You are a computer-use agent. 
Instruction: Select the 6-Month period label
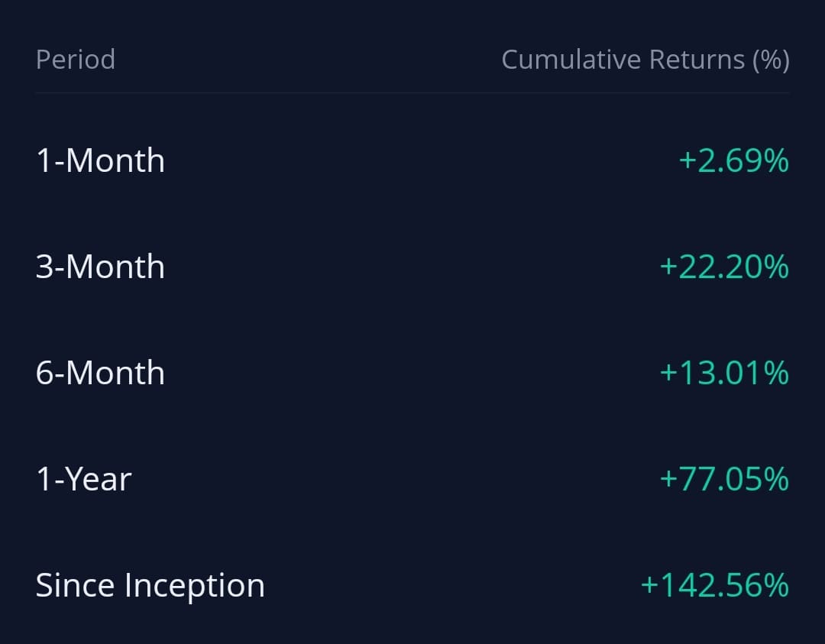[x=100, y=373]
